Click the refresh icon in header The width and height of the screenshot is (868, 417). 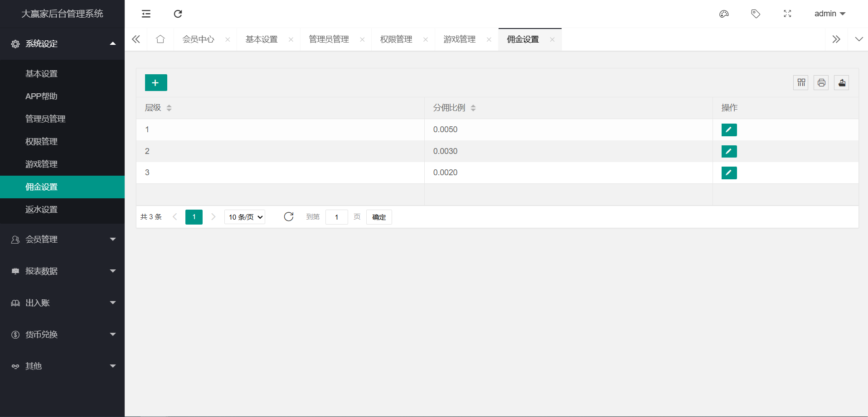tap(178, 14)
